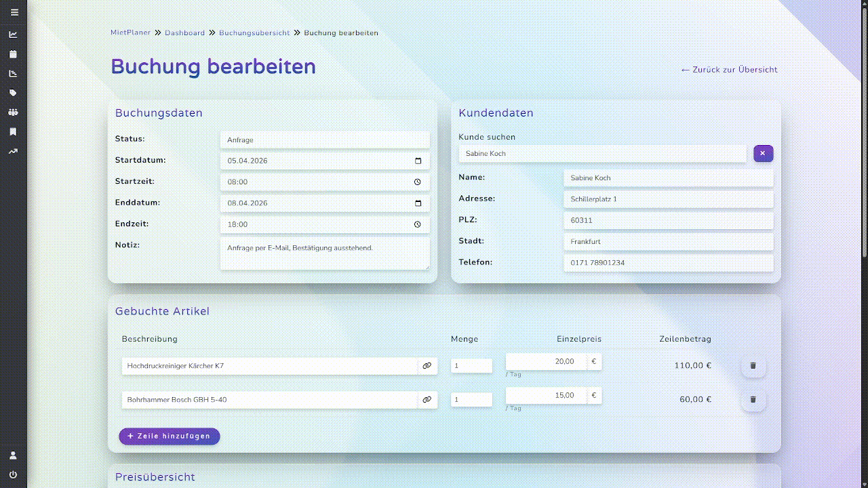Click inside the Notiz text area
This screenshot has width=868, height=488.
click(x=324, y=254)
